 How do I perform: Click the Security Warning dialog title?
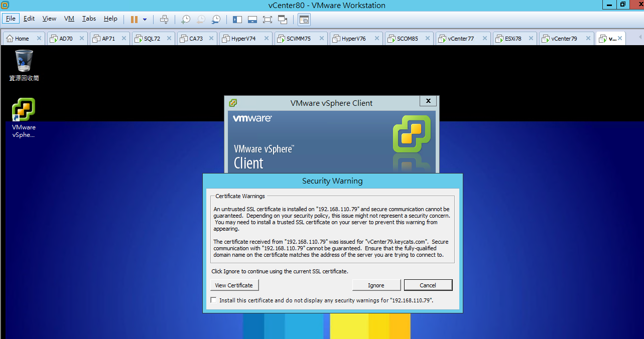click(x=332, y=181)
